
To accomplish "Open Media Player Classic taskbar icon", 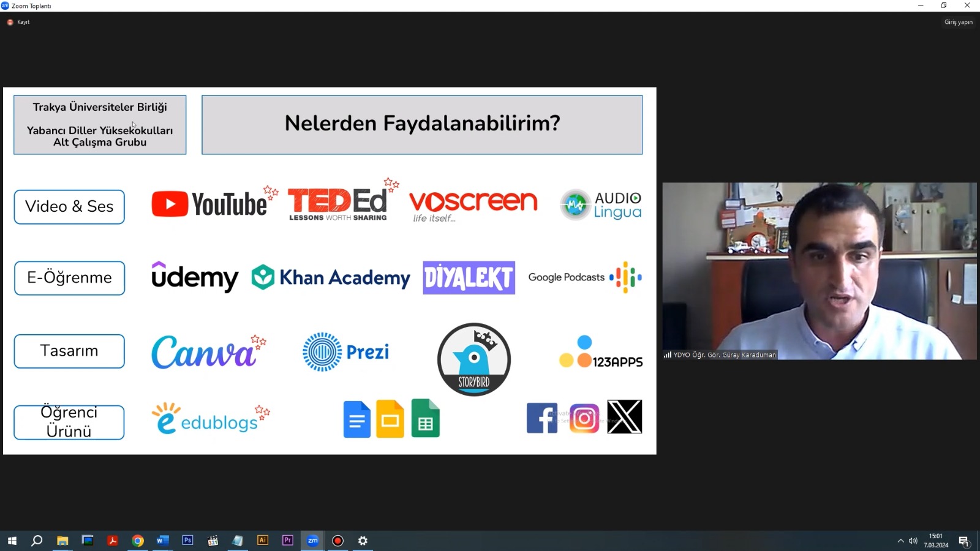I will 213,541.
